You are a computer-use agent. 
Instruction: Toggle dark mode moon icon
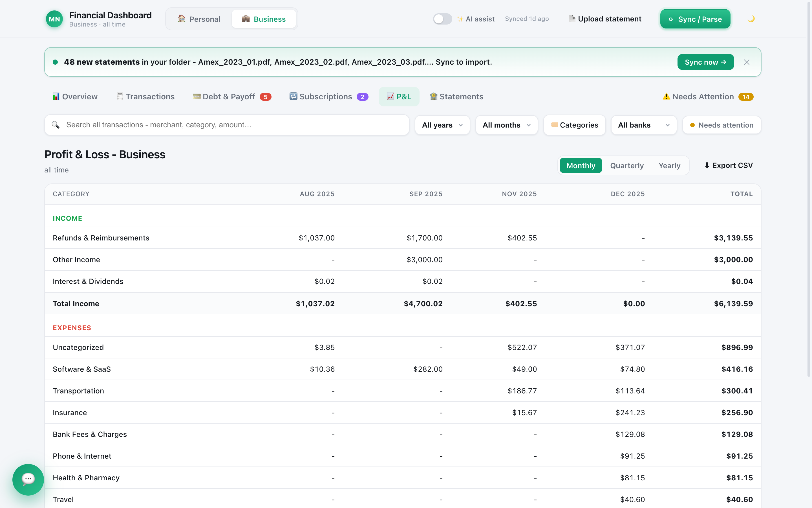tap(751, 19)
